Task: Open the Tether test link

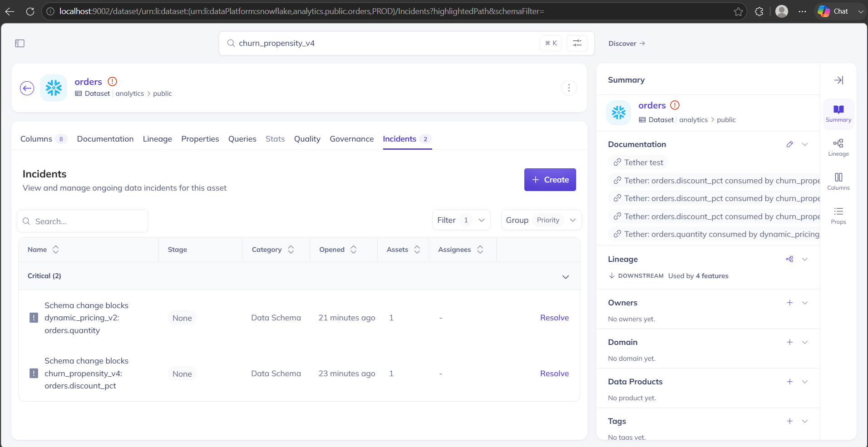Action: pos(638,162)
